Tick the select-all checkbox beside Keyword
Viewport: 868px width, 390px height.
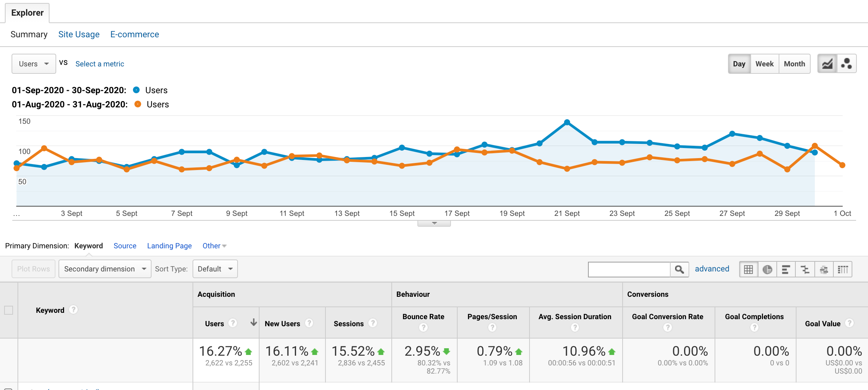click(9, 310)
